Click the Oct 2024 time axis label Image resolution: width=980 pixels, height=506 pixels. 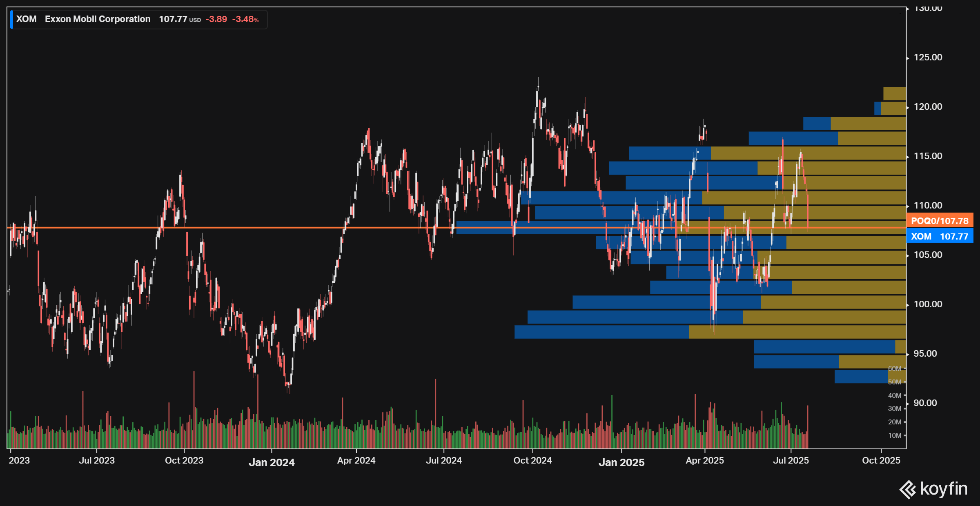532,460
